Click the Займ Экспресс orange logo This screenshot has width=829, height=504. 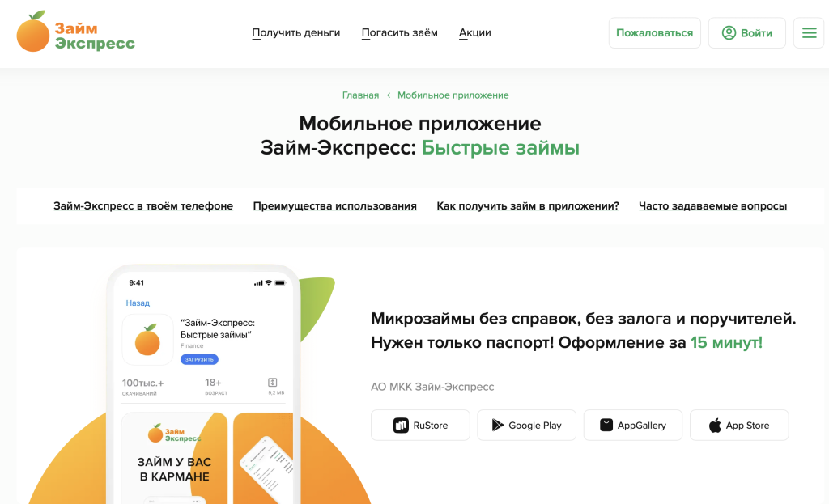[75, 32]
